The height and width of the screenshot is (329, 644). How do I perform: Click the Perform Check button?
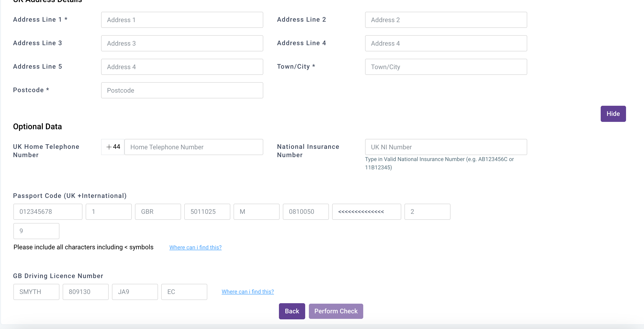click(336, 311)
